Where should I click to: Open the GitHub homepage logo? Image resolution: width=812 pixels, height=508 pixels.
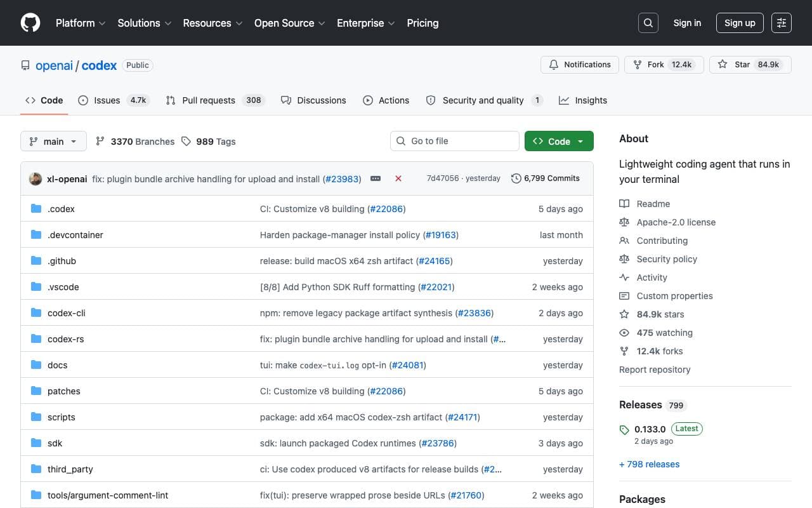click(30, 23)
